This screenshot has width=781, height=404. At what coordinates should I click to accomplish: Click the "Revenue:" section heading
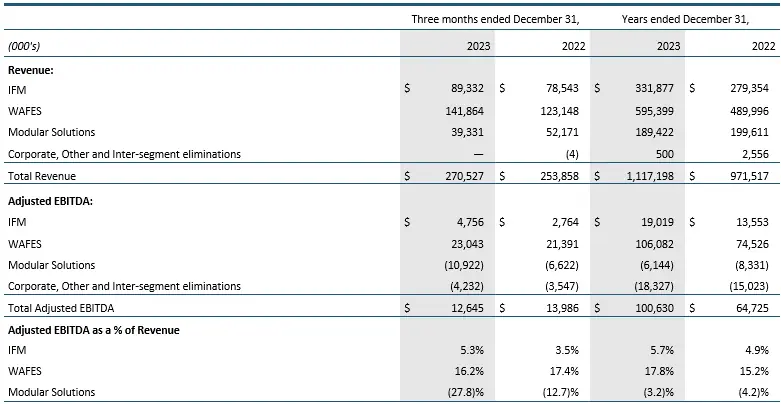click(x=31, y=71)
